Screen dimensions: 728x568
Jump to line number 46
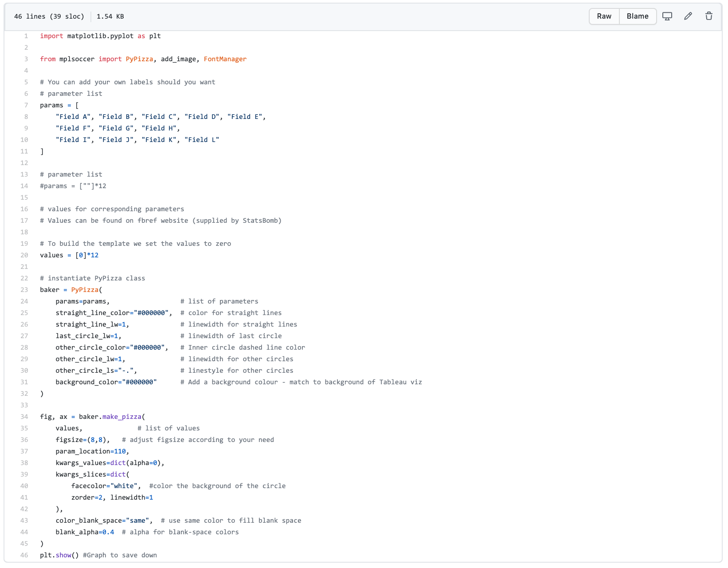coord(24,555)
